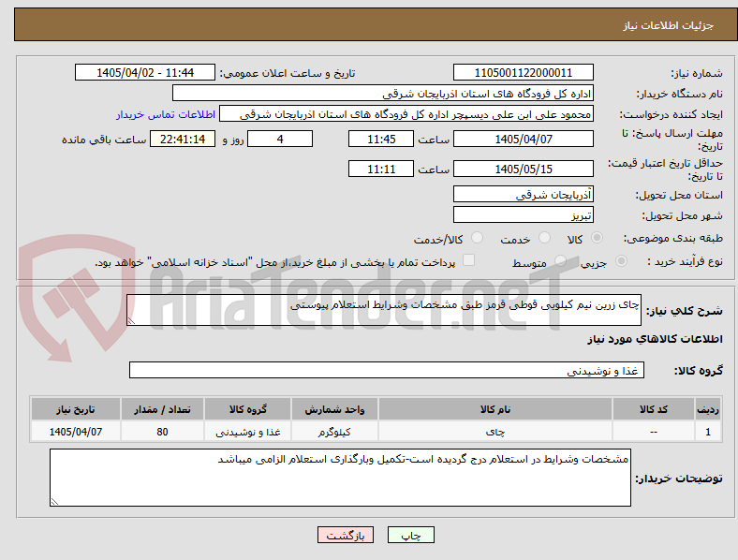Click the شرح کلی نیاز description textarea

(384, 310)
